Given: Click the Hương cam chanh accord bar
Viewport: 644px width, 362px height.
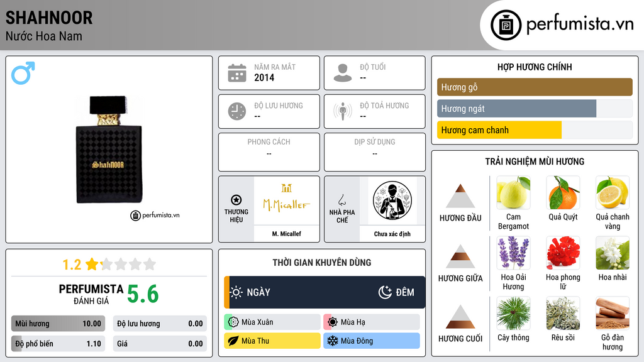Looking at the screenshot, I should [535, 130].
